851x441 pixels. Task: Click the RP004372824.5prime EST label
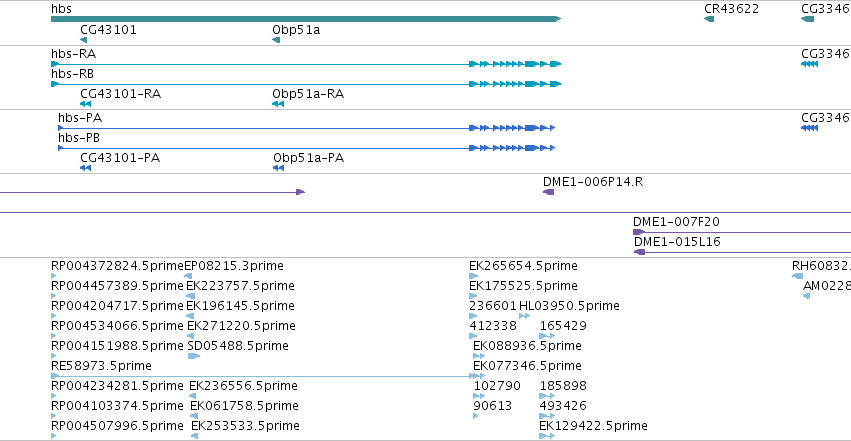[117, 266]
